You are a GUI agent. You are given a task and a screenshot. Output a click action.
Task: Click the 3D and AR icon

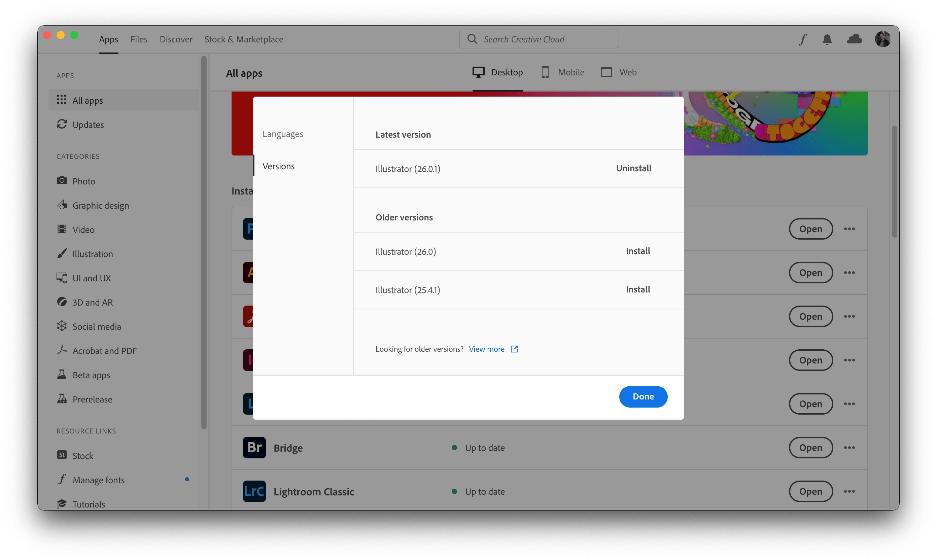pos(62,302)
